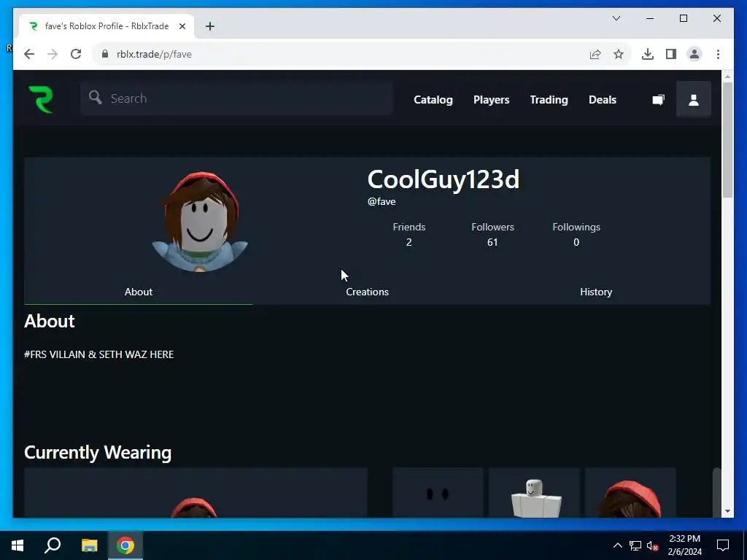Image resolution: width=747 pixels, height=560 pixels.
Task: Open the Deals menu
Action: (x=602, y=99)
